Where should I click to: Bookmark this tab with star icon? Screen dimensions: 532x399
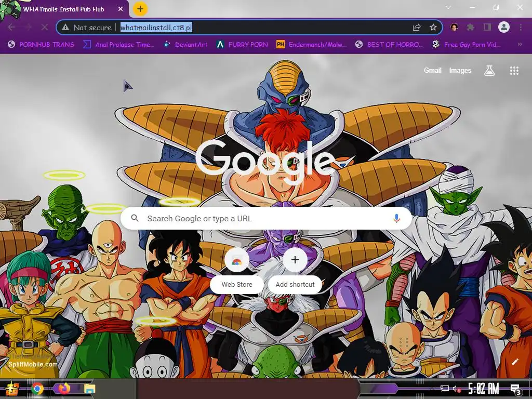pos(433,28)
